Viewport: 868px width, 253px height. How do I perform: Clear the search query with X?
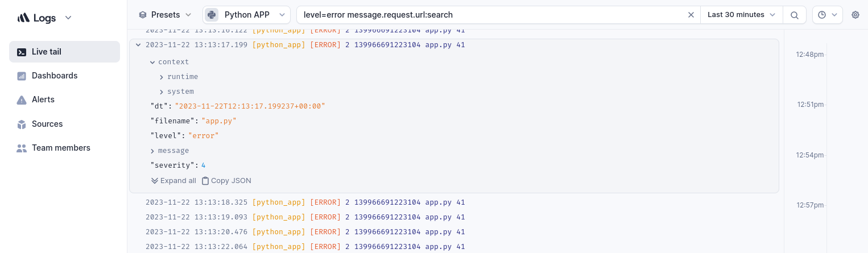(691, 15)
